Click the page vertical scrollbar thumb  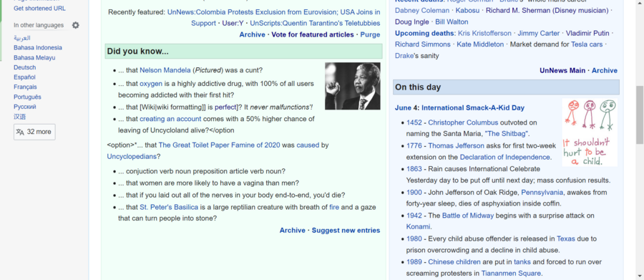[640, 115]
